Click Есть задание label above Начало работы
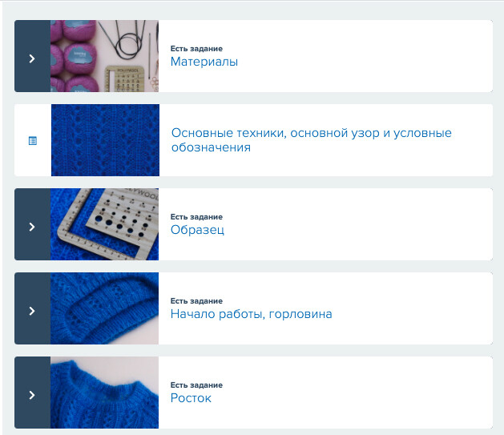 click(x=196, y=301)
